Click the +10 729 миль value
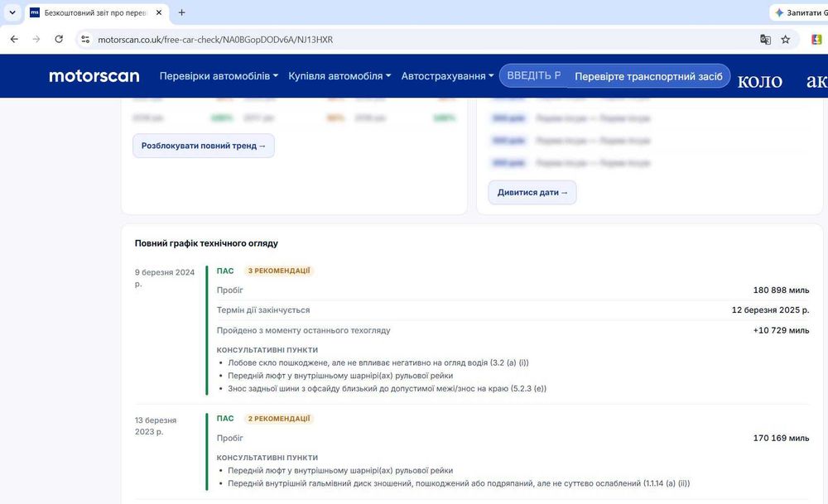 coord(781,330)
